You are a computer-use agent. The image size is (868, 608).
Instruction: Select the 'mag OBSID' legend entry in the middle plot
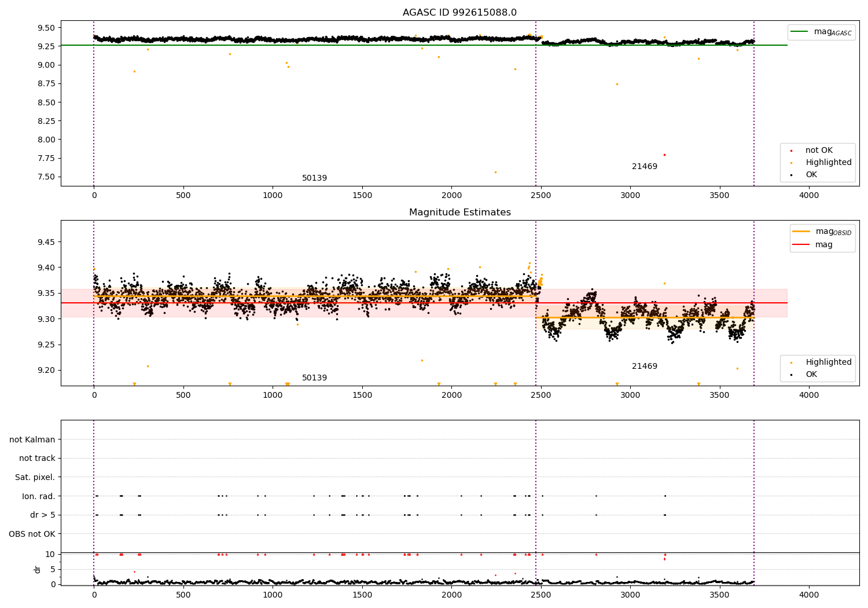click(834, 232)
